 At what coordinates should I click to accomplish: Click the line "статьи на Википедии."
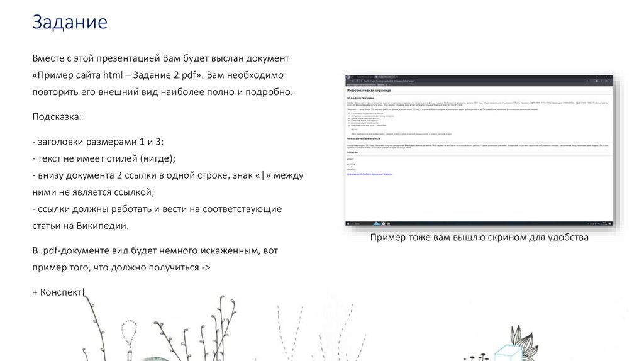[80, 226]
